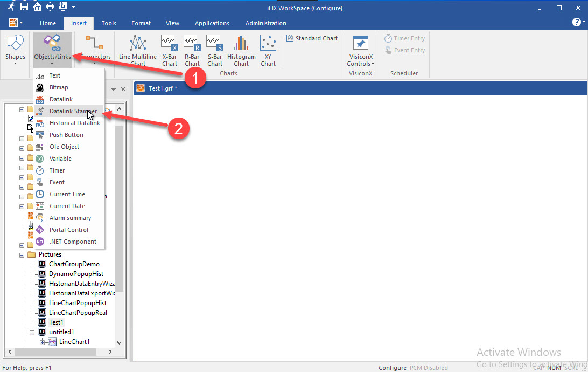Collapse the Pictures folder in the tree
Image resolution: width=588 pixels, height=372 pixels.
(22, 255)
